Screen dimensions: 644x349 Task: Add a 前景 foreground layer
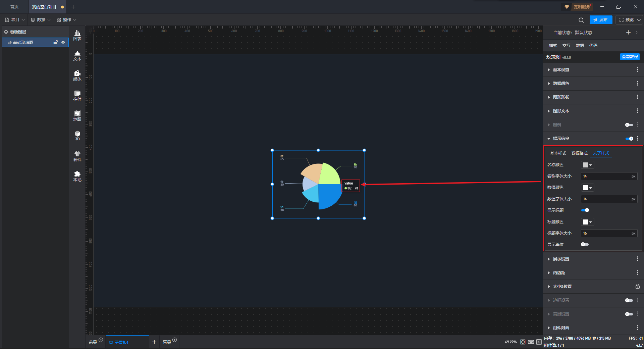(x=101, y=340)
